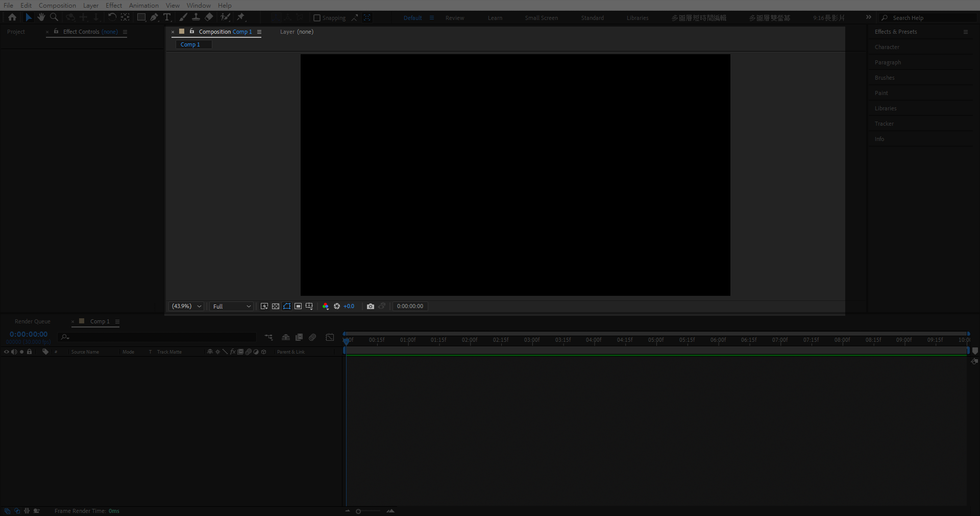Viewport: 980px width, 516px height.
Task: Open the Effects & Presets panel
Action: pyautogui.click(x=896, y=32)
